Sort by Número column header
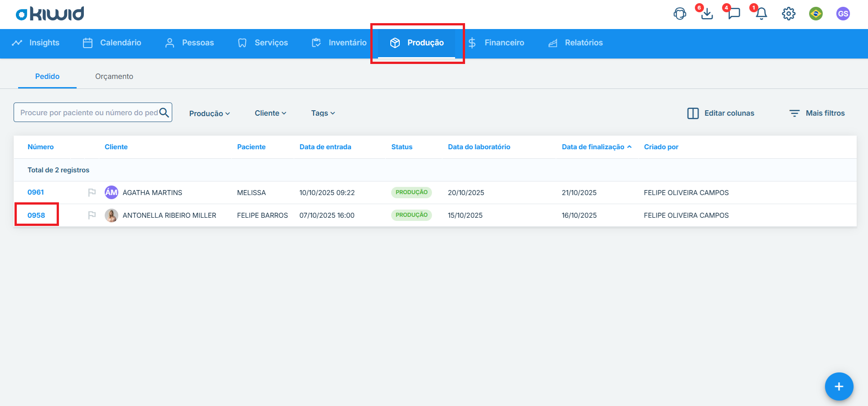Screen dimensions: 868x406 pyautogui.click(x=40, y=147)
